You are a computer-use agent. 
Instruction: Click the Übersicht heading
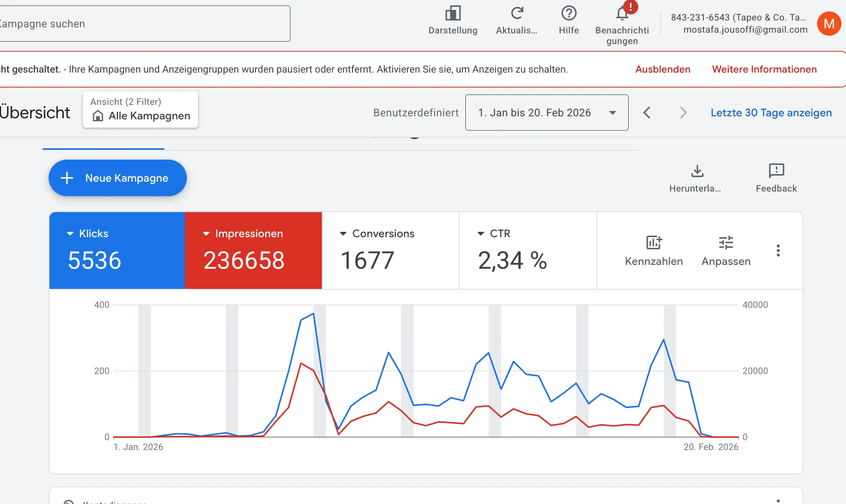coord(34,112)
